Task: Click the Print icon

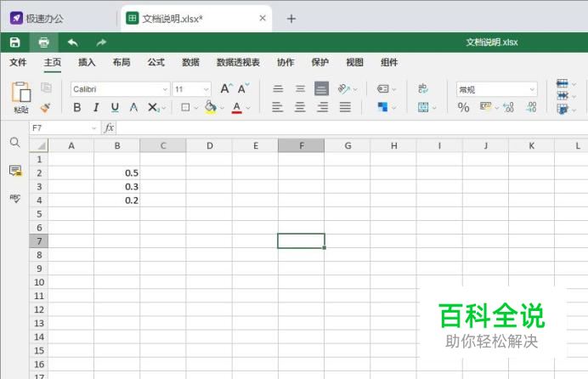Action: [x=44, y=42]
